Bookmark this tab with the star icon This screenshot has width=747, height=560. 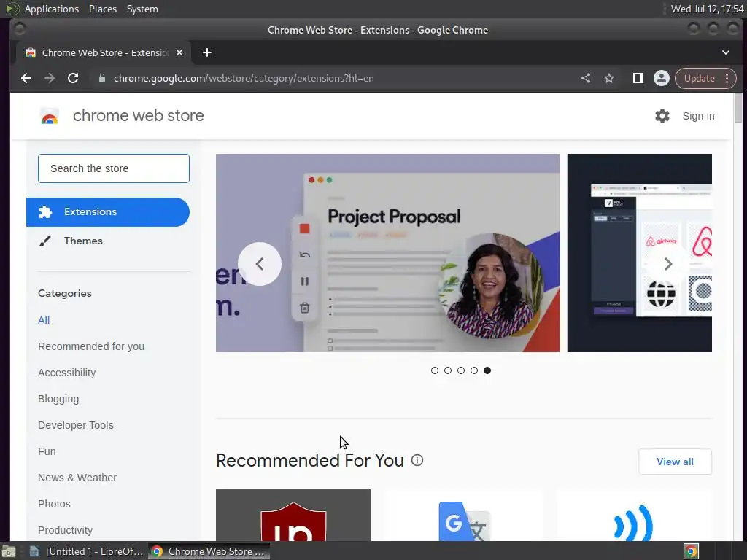[x=609, y=78]
